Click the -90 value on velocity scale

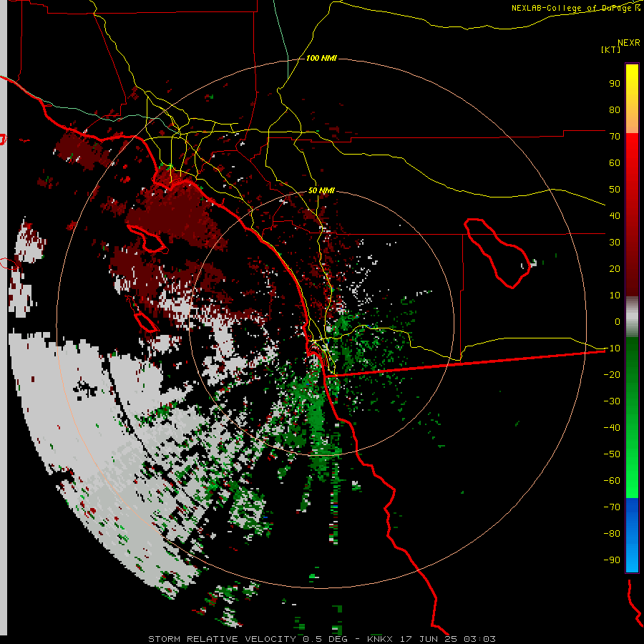click(x=612, y=560)
